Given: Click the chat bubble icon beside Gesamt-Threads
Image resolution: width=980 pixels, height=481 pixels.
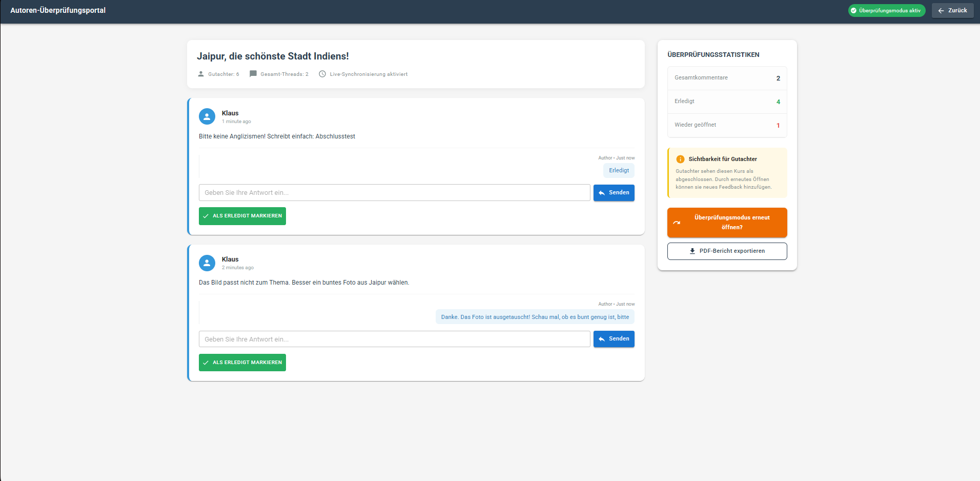Looking at the screenshot, I should pyautogui.click(x=253, y=74).
